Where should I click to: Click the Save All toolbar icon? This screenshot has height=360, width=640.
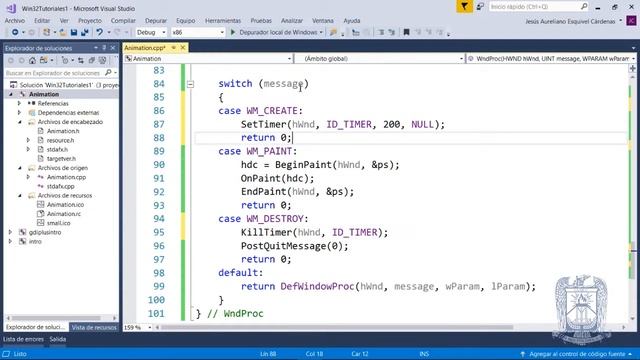(x=84, y=32)
